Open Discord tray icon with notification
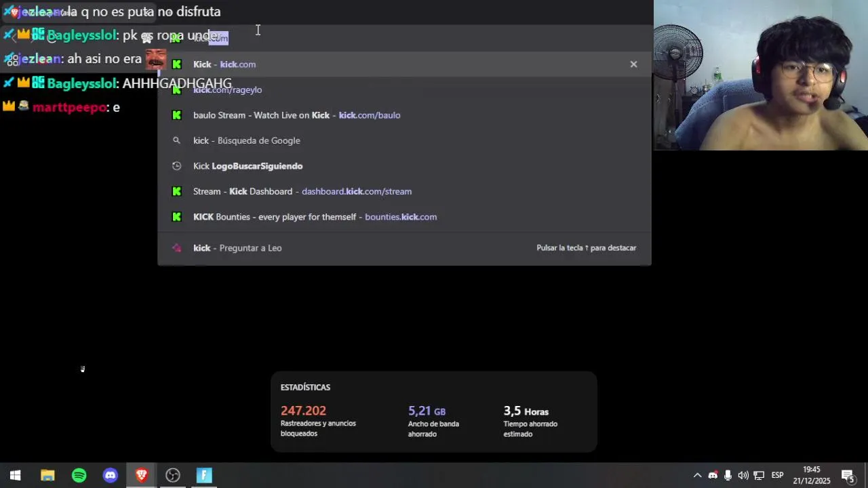 [x=713, y=475]
